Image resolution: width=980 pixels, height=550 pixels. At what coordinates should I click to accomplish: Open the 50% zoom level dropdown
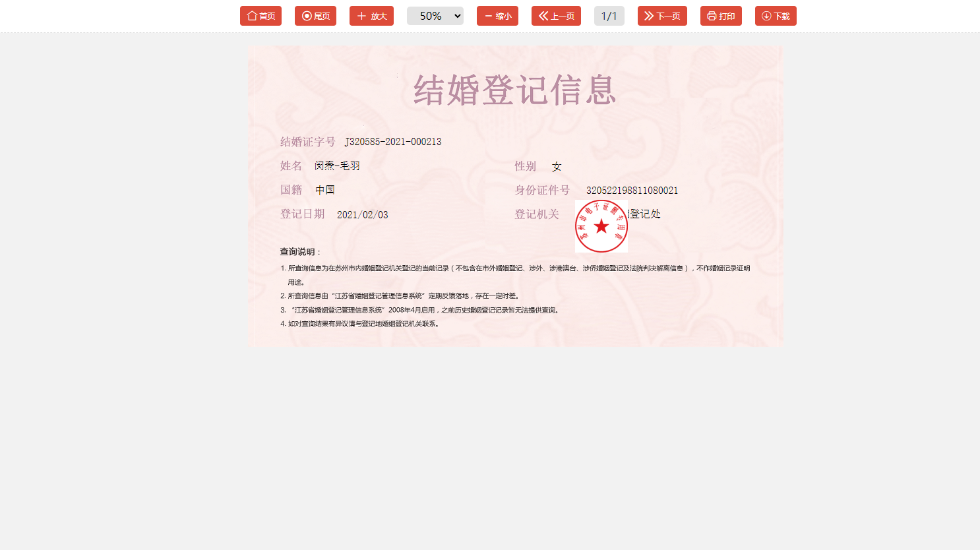[435, 16]
